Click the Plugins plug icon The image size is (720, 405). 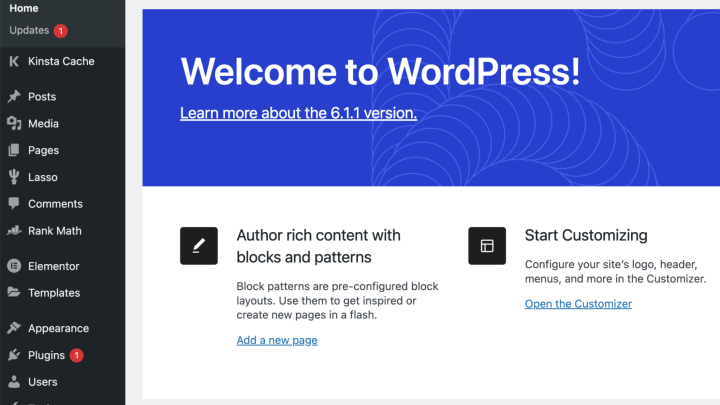pos(14,355)
